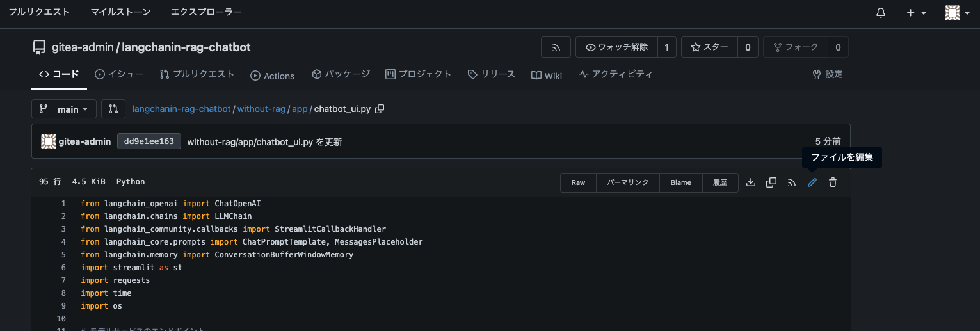Open the langchanin-rag-chatbot repository title link
The width and height of the screenshot is (980, 331).
click(x=186, y=47)
